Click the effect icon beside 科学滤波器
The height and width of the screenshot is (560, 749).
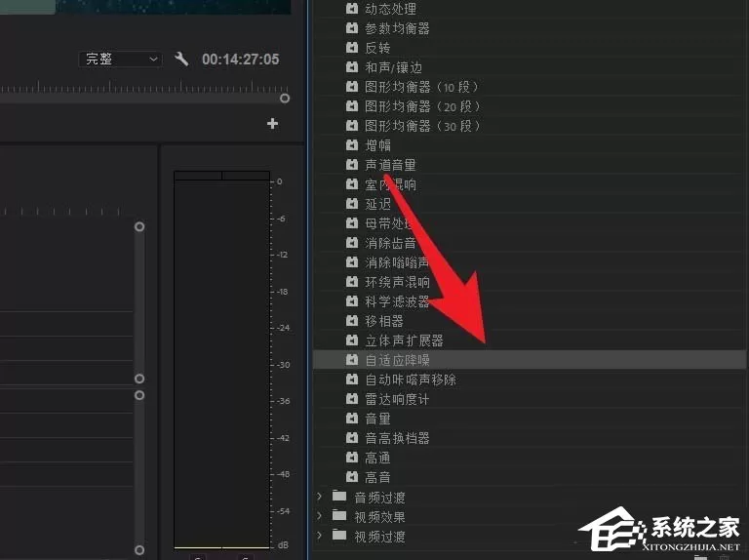pos(352,301)
